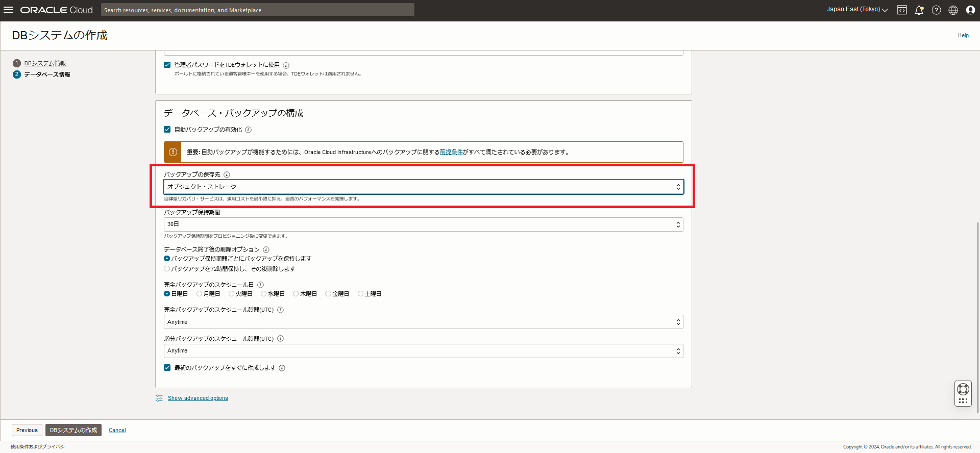
Task: Open the Help link
Action: [x=963, y=36]
